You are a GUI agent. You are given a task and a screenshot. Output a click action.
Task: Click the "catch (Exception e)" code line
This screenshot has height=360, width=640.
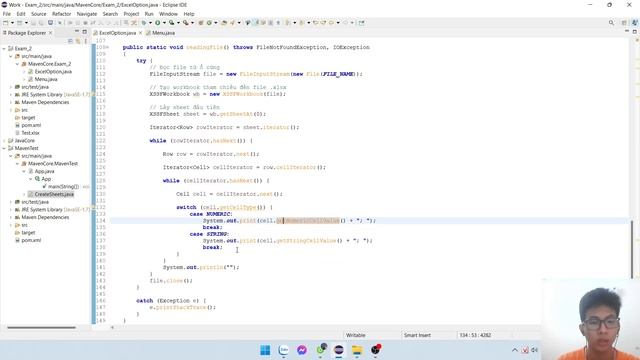(x=171, y=301)
